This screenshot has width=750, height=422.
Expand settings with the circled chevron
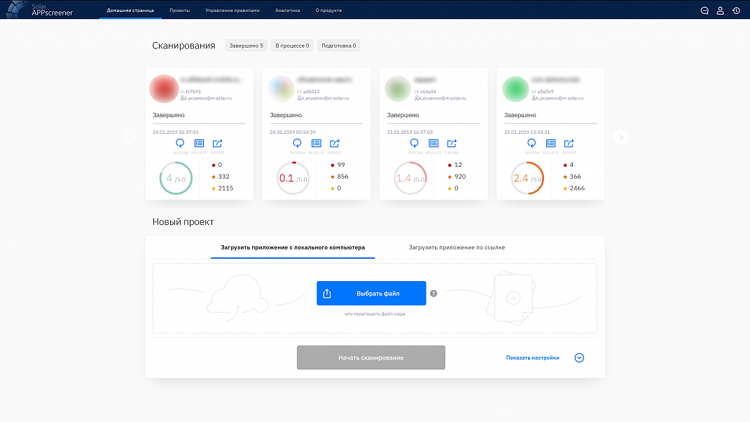tap(579, 357)
